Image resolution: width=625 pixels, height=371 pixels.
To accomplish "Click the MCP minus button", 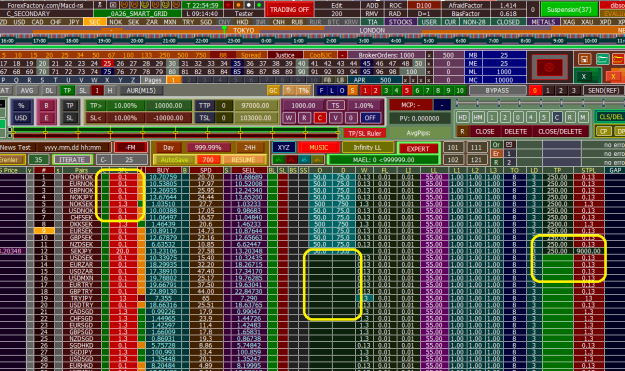I will (x=441, y=105).
